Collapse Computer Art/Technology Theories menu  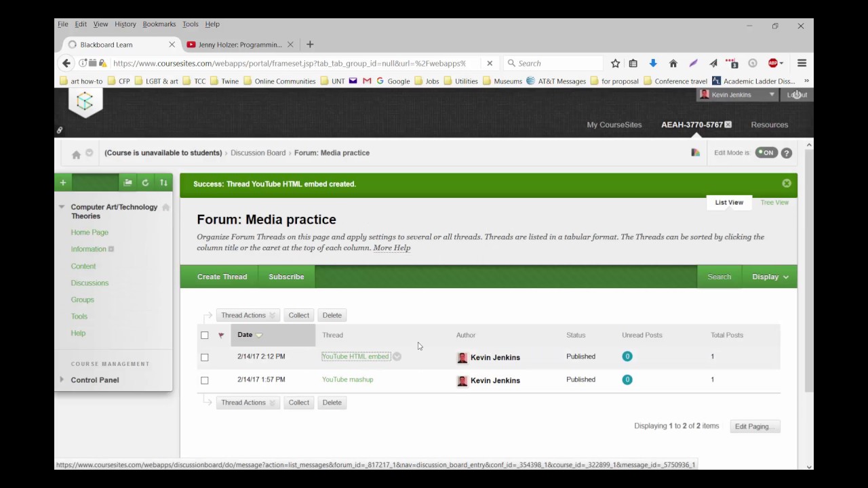[62, 207]
